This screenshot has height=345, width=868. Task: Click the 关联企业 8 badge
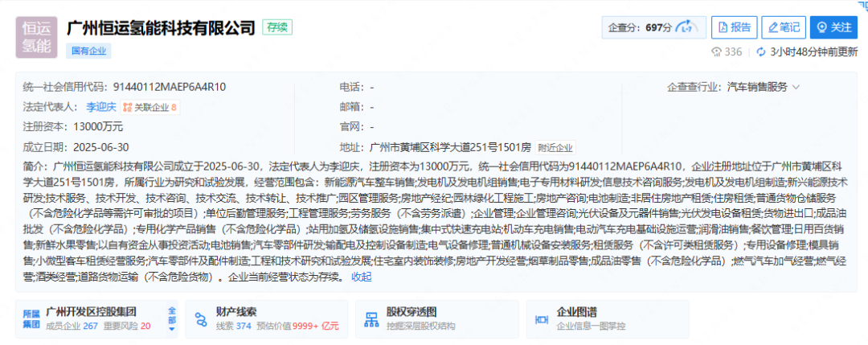coord(149,107)
